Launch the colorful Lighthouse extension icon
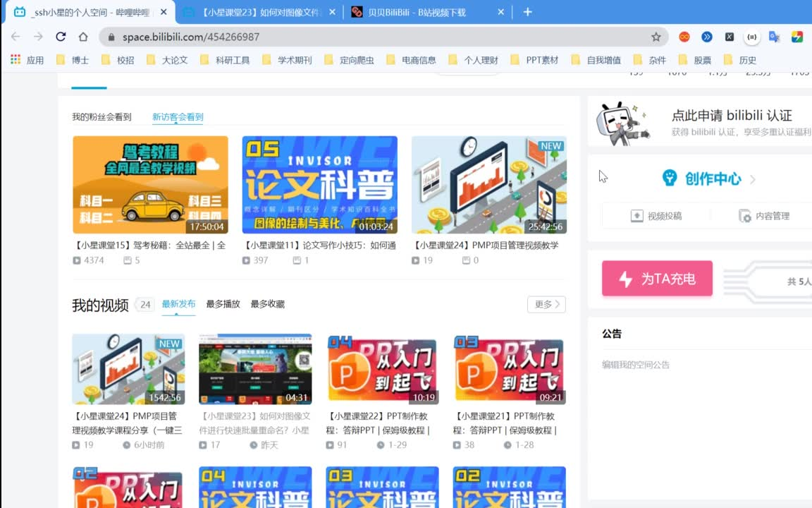This screenshot has width=812, height=508. click(796, 36)
